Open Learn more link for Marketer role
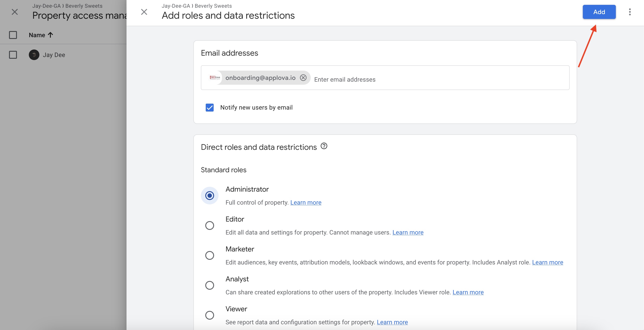 click(547, 262)
